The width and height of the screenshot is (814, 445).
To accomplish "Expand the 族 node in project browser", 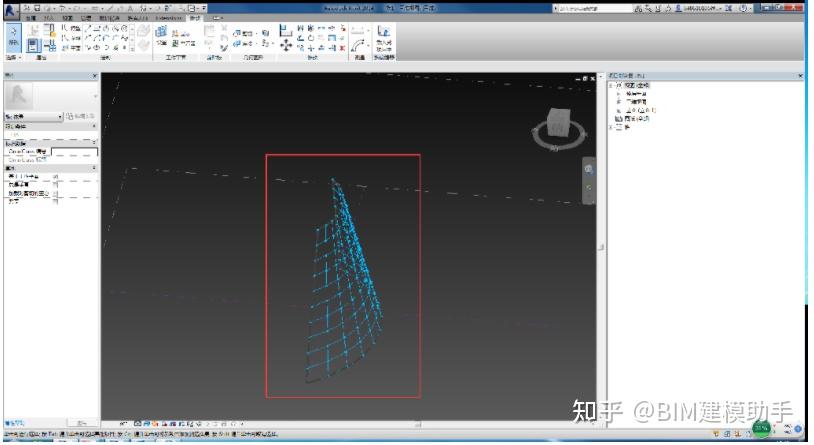I will click(x=612, y=127).
